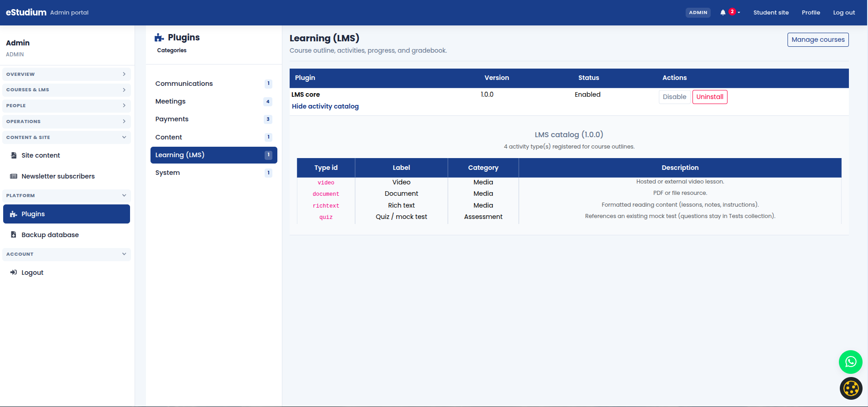Click the WhatsApp chat floating icon

pos(851,362)
